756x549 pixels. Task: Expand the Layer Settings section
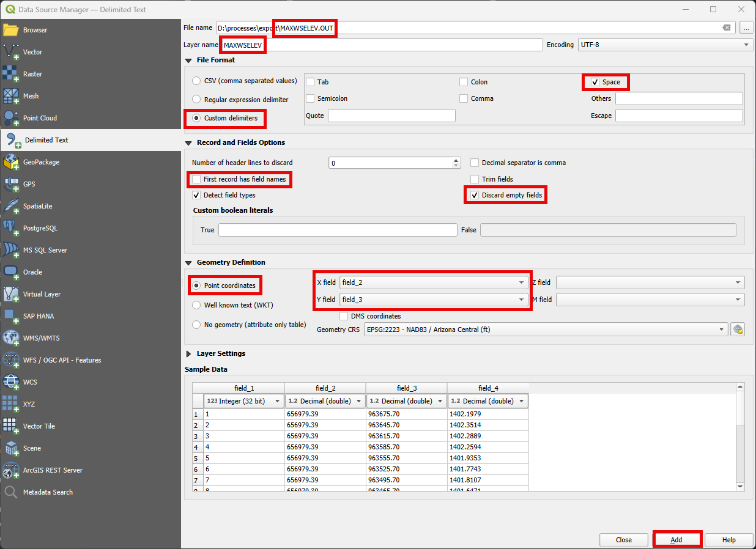(188, 353)
